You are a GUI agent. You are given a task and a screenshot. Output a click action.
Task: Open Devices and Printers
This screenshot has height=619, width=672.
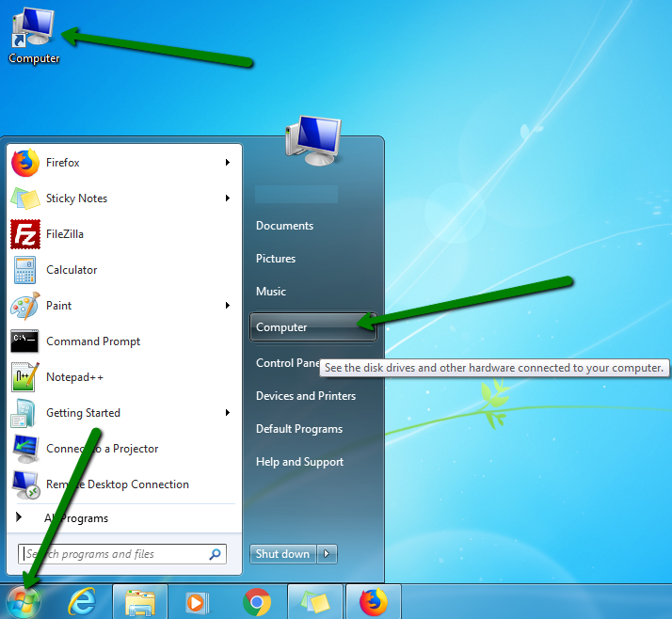(306, 396)
